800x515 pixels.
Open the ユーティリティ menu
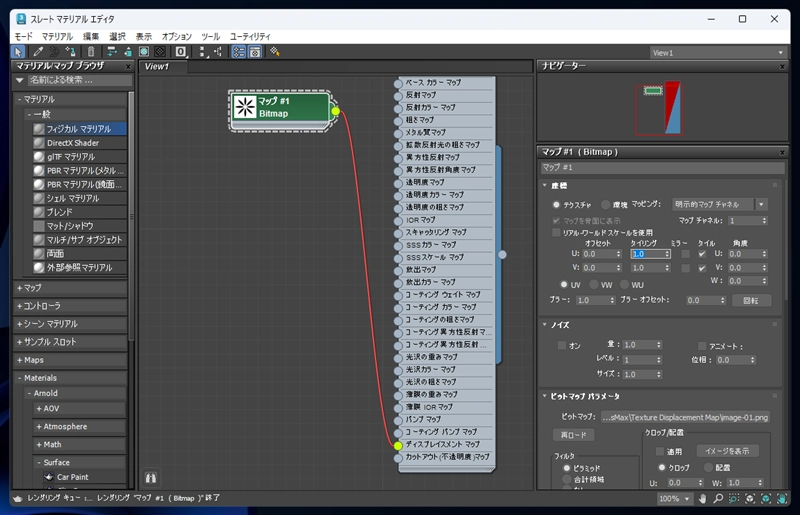point(250,36)
